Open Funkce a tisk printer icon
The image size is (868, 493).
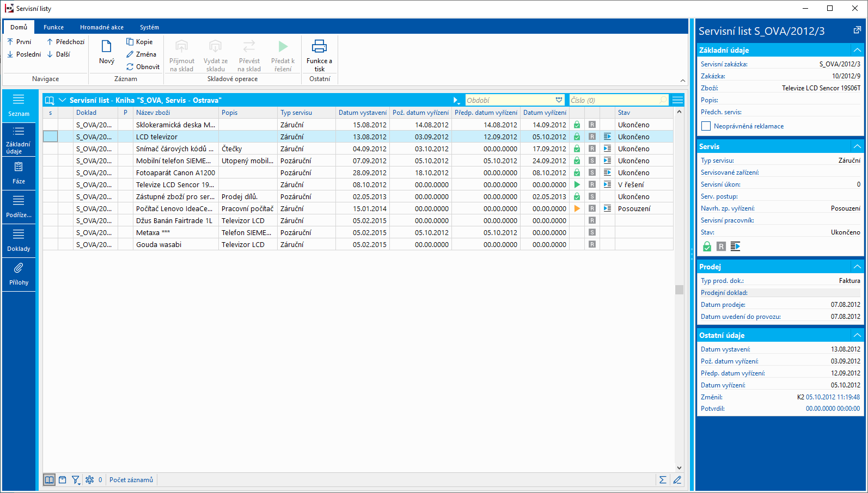[319, 46]
